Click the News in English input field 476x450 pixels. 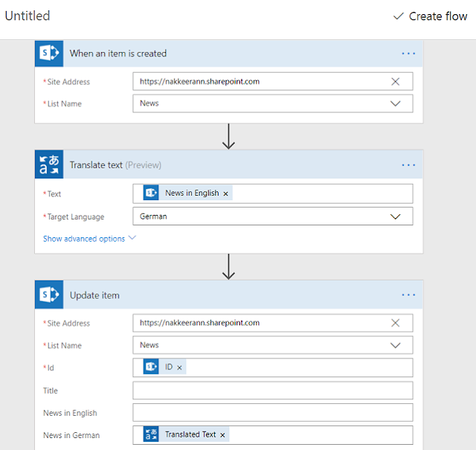tap(272, 413)
